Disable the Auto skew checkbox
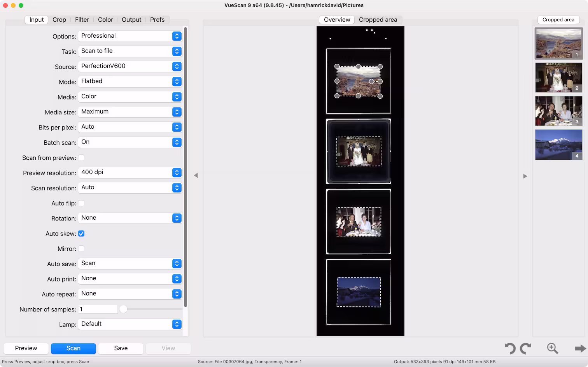 [81, 234]
